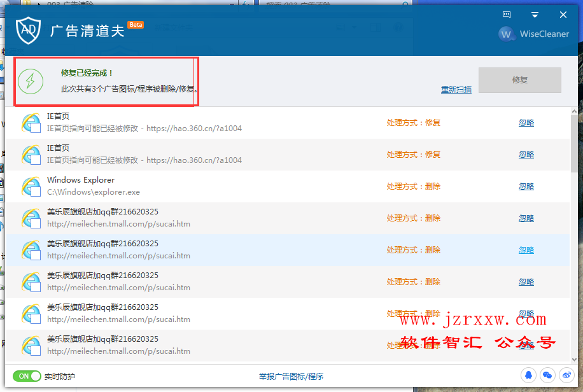Select the Windows Explorer entry title
The image size is (583, 392).
click(81, 180)
